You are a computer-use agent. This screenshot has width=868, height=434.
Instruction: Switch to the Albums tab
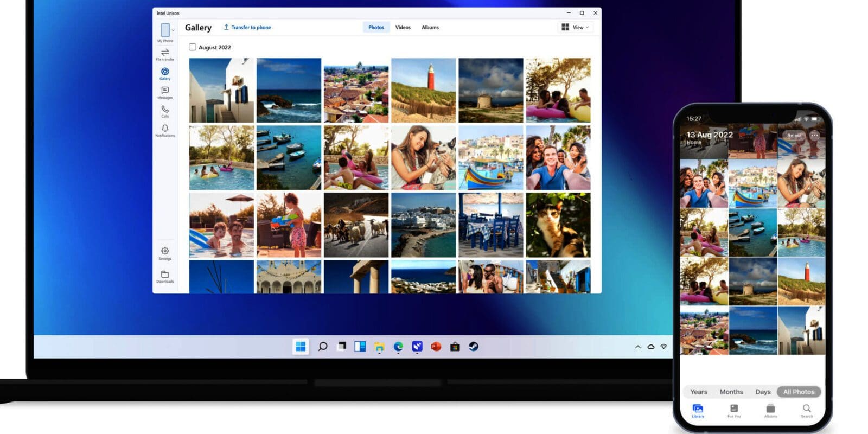[430, 27]
